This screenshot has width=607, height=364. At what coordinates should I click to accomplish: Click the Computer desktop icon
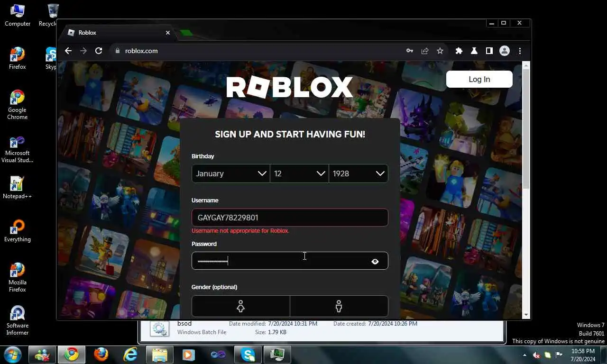point(18,15)
